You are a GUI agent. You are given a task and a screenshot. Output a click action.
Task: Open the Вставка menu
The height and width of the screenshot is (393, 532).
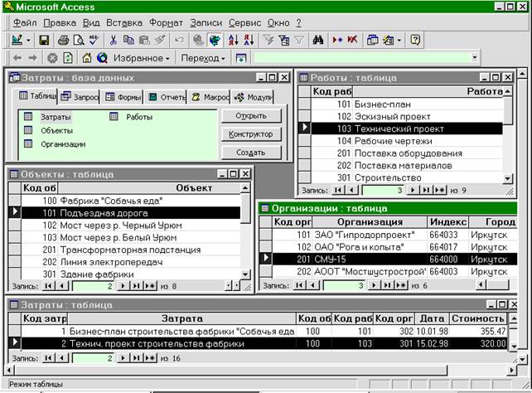point(124,22)
